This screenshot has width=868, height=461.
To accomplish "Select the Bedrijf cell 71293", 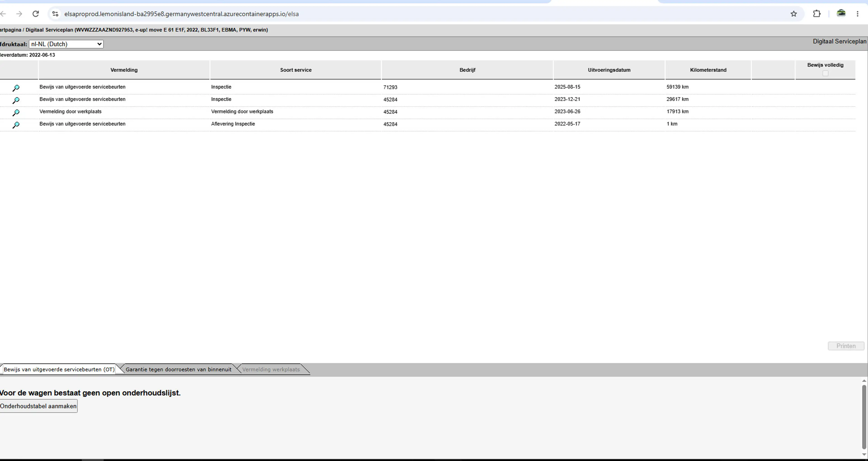I will [x=390, y=87].
